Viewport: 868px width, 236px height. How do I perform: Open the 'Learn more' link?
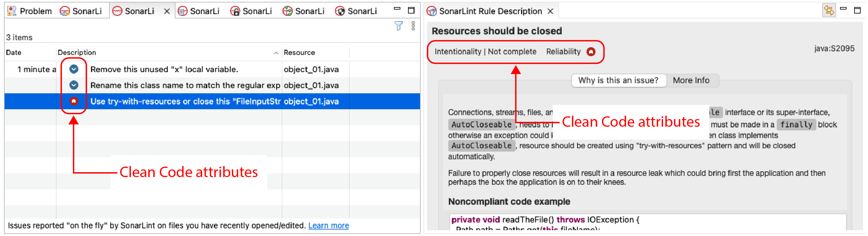[328, 226]
